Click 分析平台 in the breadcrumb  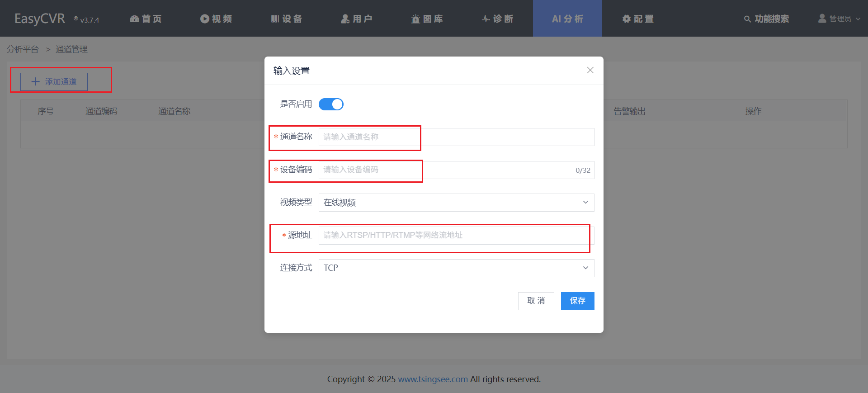point(23,49)
